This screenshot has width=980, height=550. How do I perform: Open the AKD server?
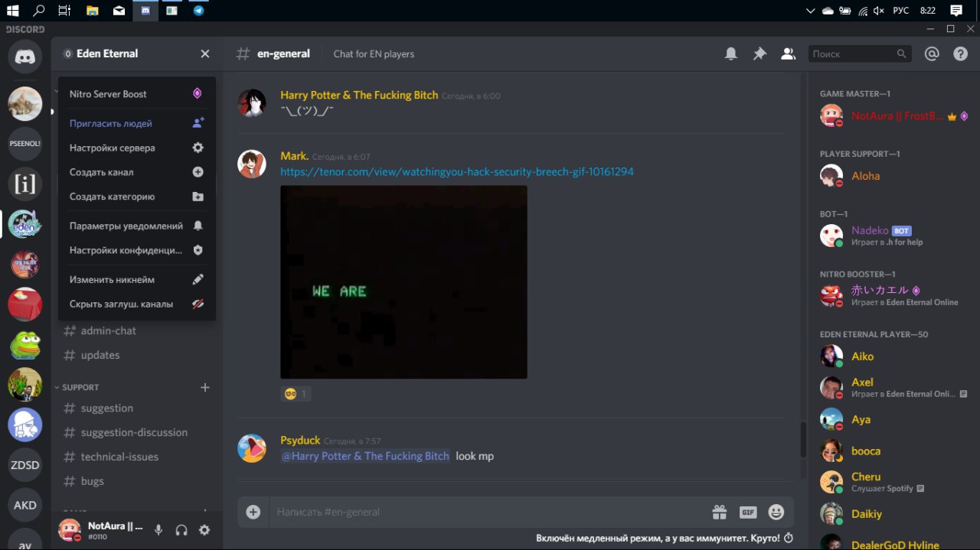click(x=25, y=505)
